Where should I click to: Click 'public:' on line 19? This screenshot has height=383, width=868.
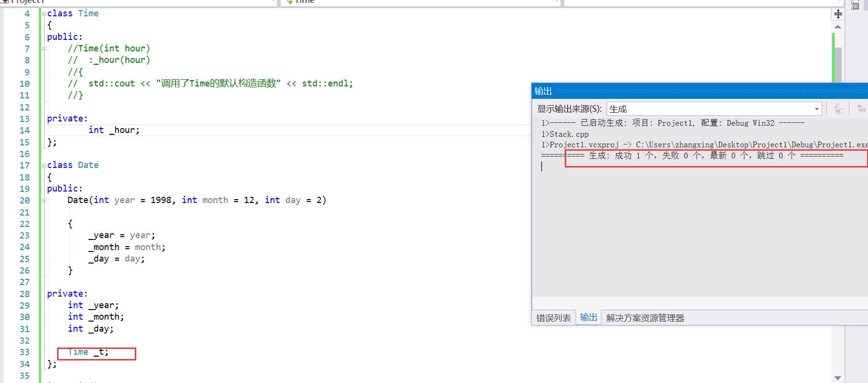coord(65,189)
